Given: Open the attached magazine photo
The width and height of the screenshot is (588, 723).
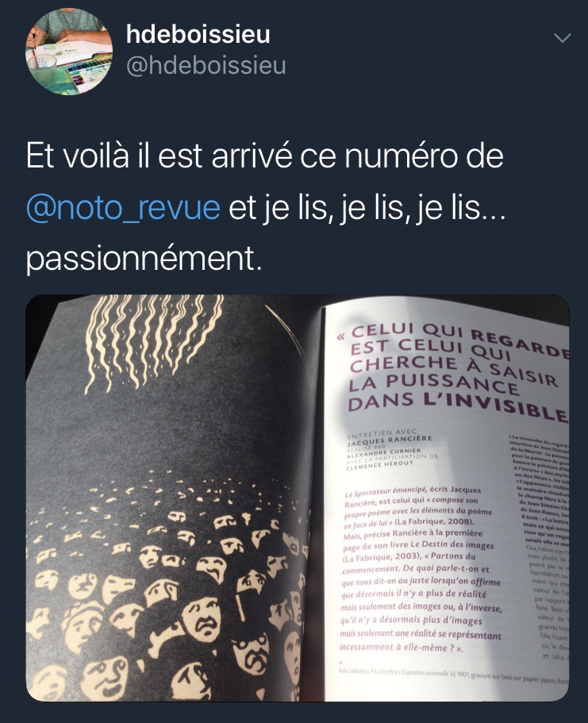Looking at the screenshot, I should 298,498.
